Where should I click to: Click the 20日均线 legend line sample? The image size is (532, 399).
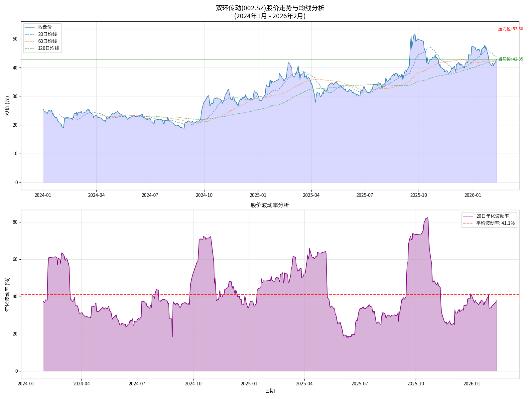pyautogui.click(x=30, y=34)
